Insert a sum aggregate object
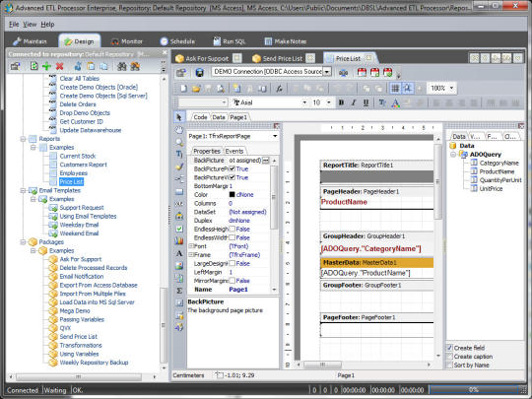 click(179, 291)
